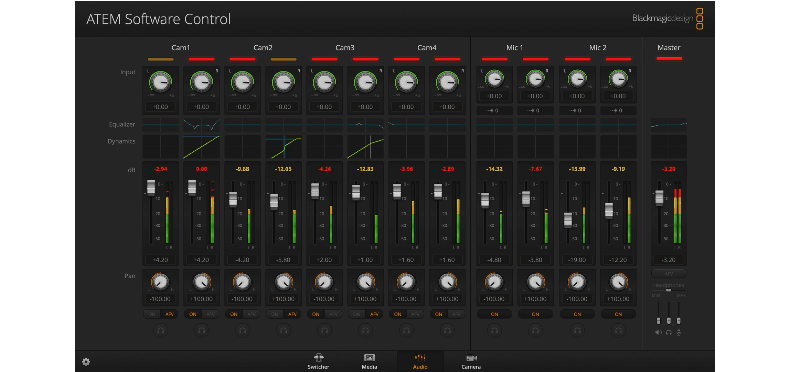Image resolution: width=790 pixels, height=372 pixels.
Task: Click the Mic 1 left channel delay field
Action: tap(495, 110)
